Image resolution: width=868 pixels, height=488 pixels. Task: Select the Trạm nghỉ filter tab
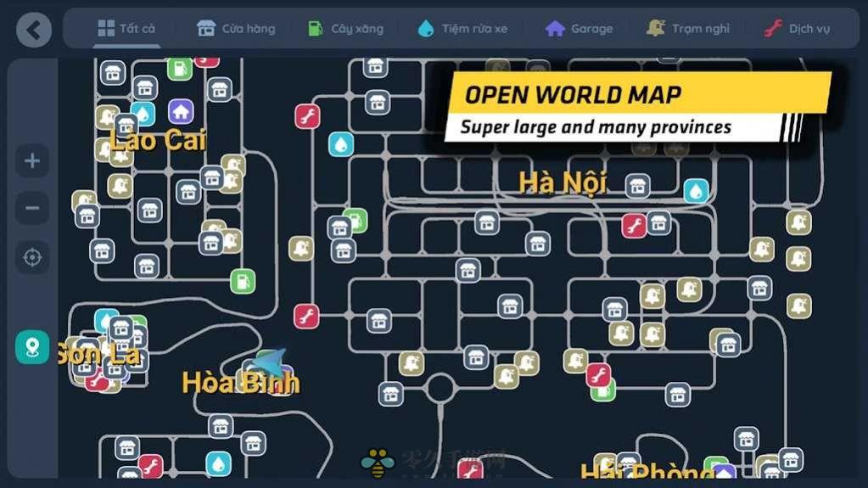pos(687,29)
